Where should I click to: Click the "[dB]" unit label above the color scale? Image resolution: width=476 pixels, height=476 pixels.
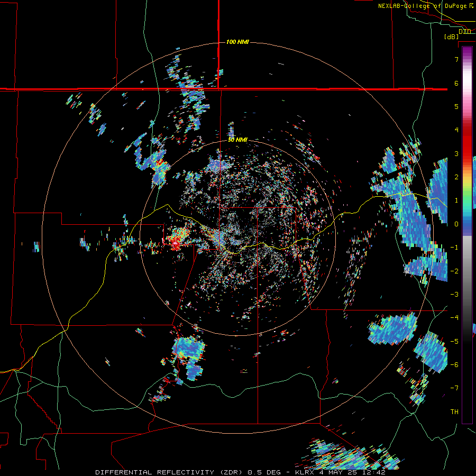pos(452,36)
